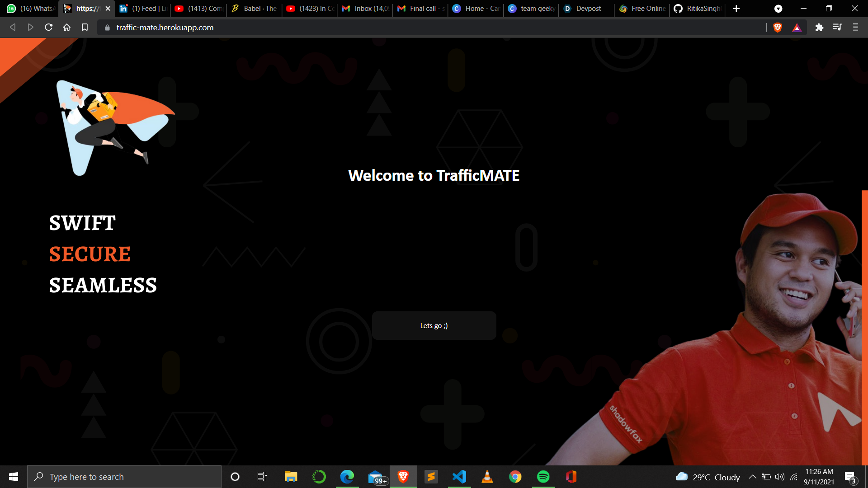This screenshot has height=488, width=868.
Task: Open the playlist queue icon in toolbar
Action: (837, 28)
